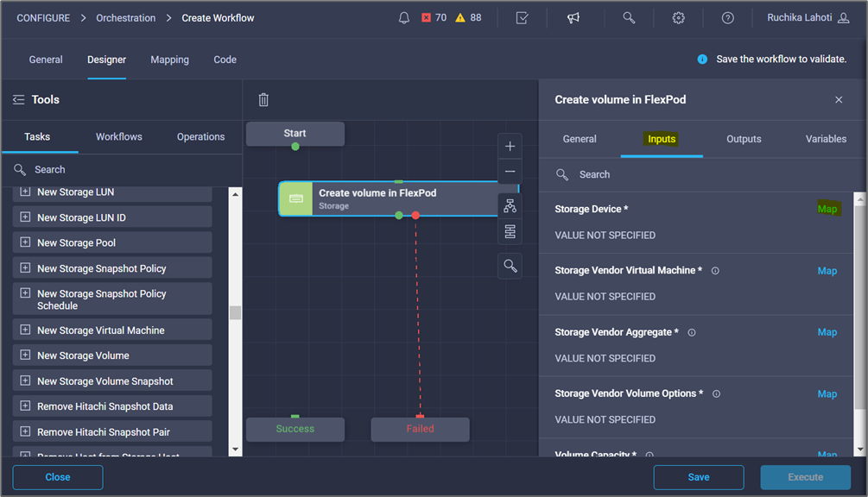Switch to the Mapping tab
The height and width of the screenshot is (497, 868).
(x=169, y=60)
